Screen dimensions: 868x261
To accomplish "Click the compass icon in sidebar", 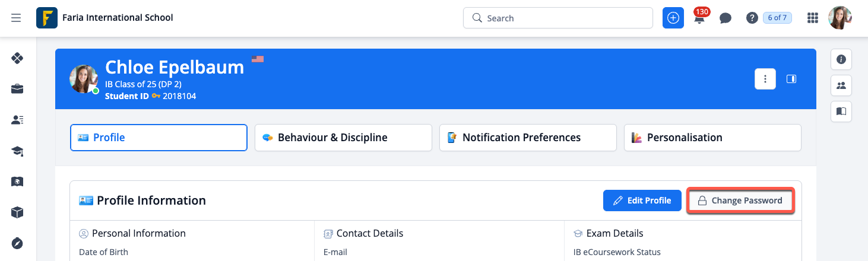I will [x=17, y=243].
